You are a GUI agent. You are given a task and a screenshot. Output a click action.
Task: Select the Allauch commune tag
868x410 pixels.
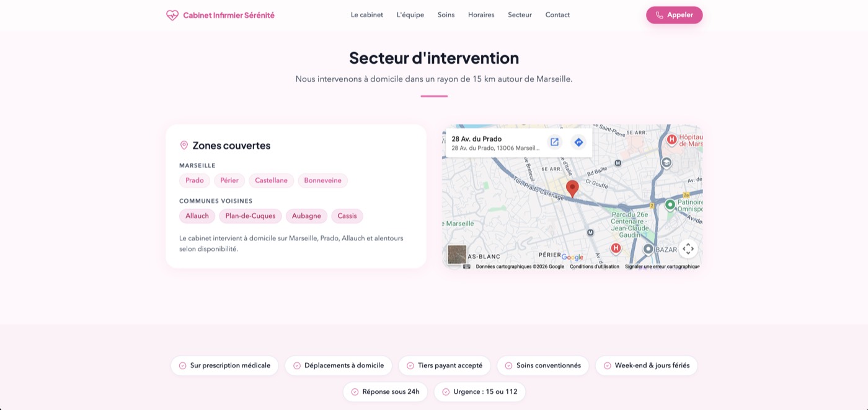pos(197,216)
